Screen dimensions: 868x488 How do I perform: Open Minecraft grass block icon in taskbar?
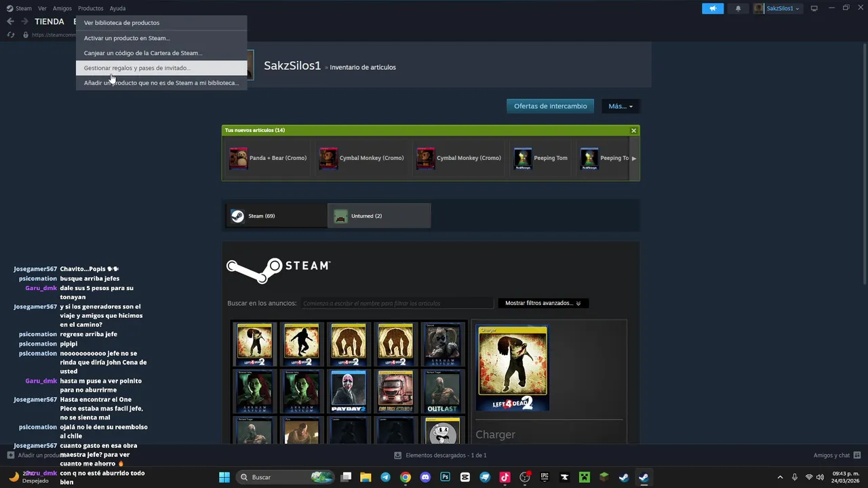pyautogui.click(x=604, y=477)
